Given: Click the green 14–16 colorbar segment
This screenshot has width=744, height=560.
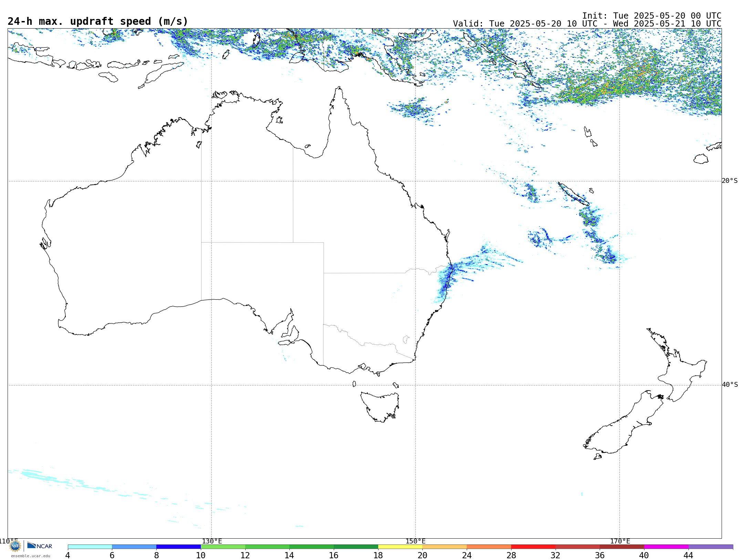Looking at the screenshot, I should [x=312, y=547].
